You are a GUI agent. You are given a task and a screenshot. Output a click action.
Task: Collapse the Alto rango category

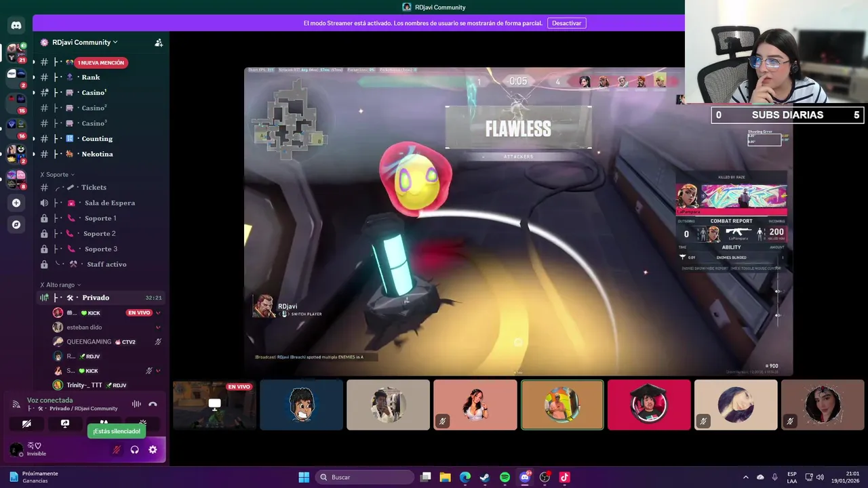click(60, 285)
